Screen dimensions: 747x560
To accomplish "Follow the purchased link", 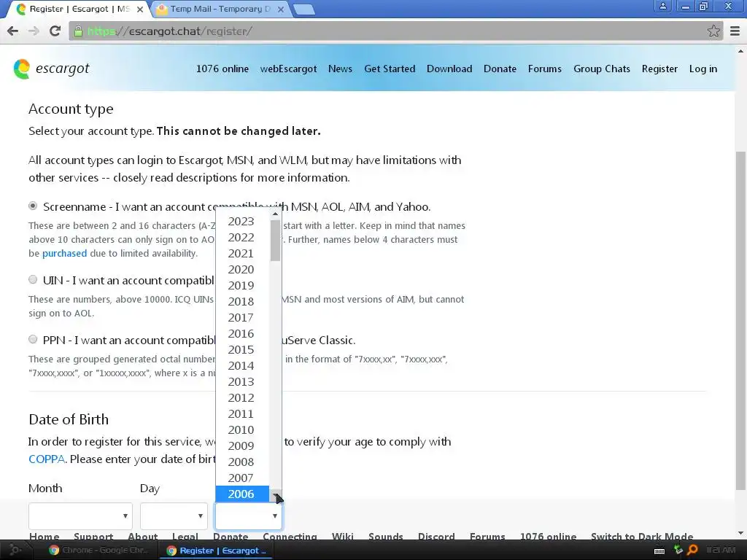I will [x=64, y=253].
